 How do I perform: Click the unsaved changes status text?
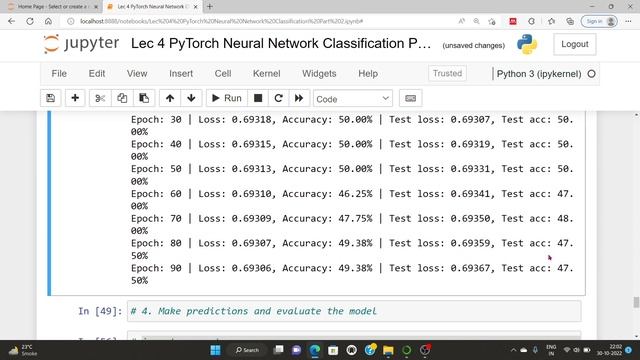[473, 45]
